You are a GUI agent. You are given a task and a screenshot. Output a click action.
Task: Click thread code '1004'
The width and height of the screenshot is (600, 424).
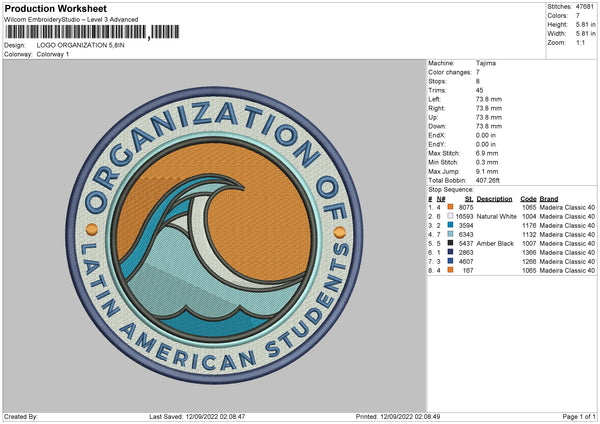click(x=530, y=217)
